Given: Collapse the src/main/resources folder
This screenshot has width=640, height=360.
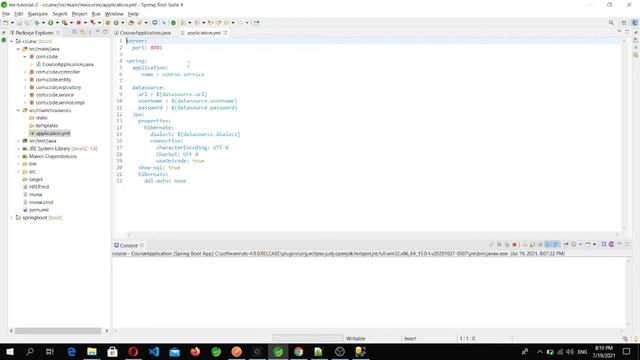Looking at the screenshot, I should coord(18,110).
